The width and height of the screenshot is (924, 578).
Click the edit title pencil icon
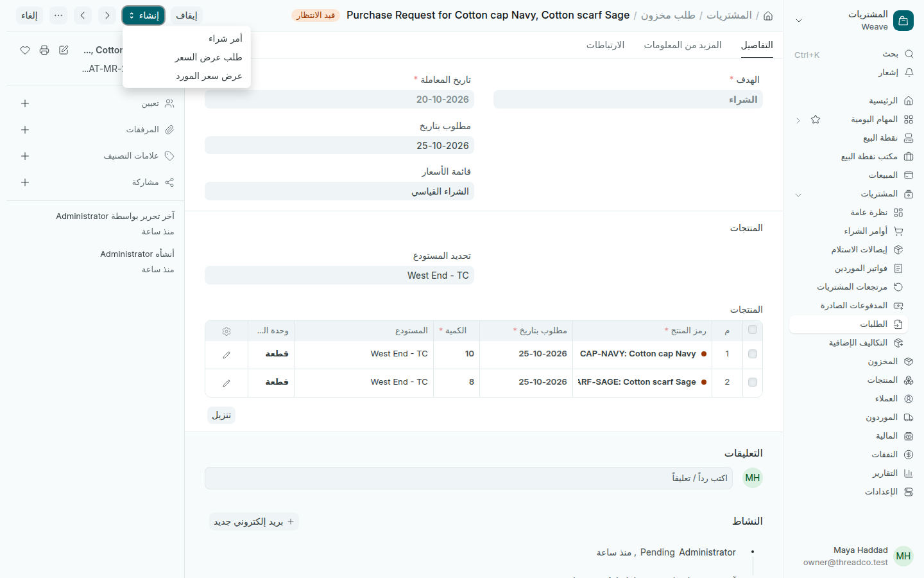pos(64,50)
